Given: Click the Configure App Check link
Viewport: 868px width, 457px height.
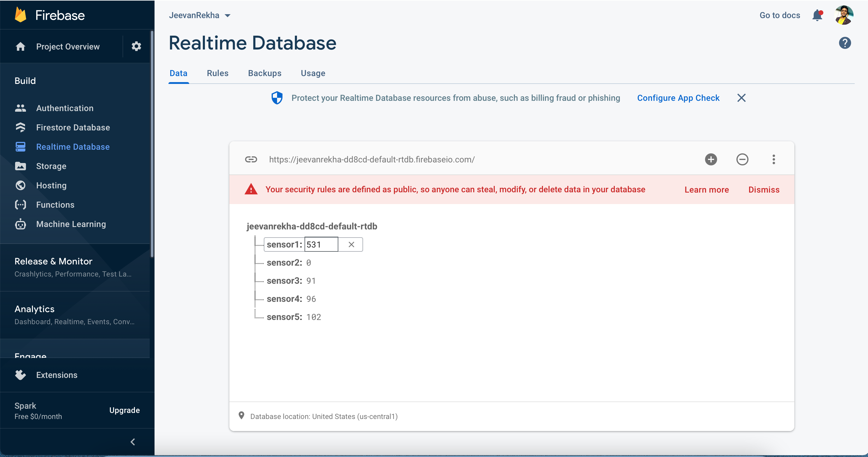Looking at the screenshot, I should tap(678, 98).
